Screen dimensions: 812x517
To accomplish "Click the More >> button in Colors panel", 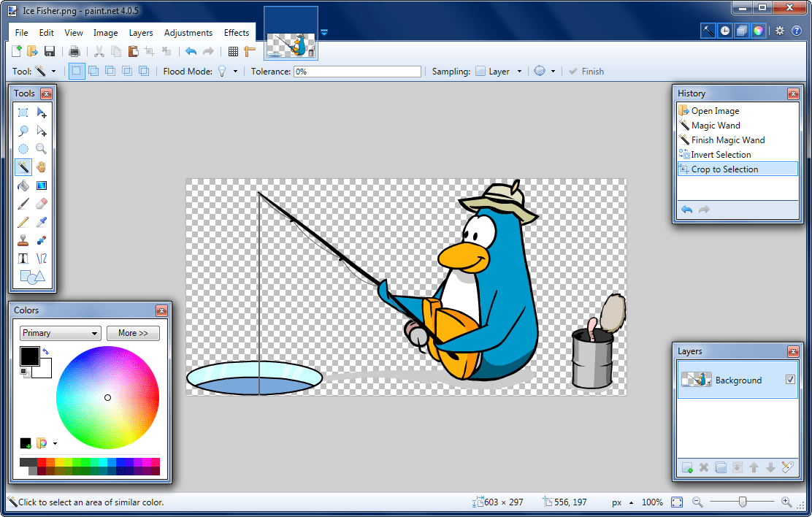I will point(133,333).
